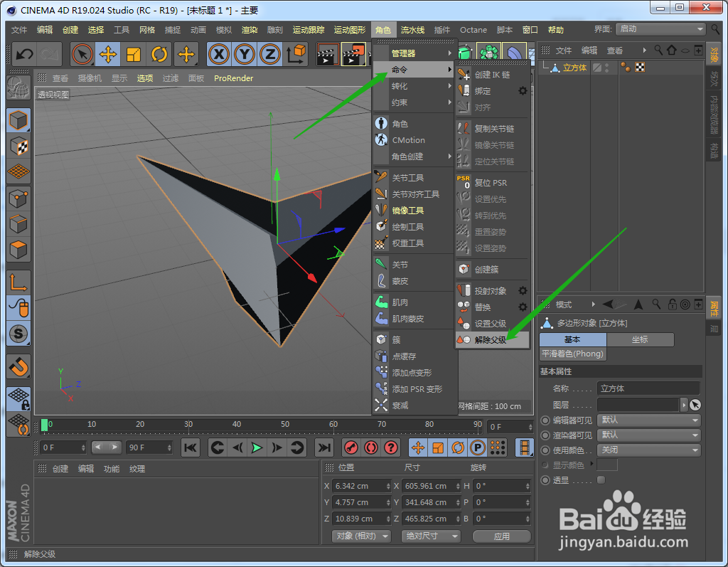Open the keyframe selection question-mark icon
The image size is (728, 567).
click(x=392, y=447)
